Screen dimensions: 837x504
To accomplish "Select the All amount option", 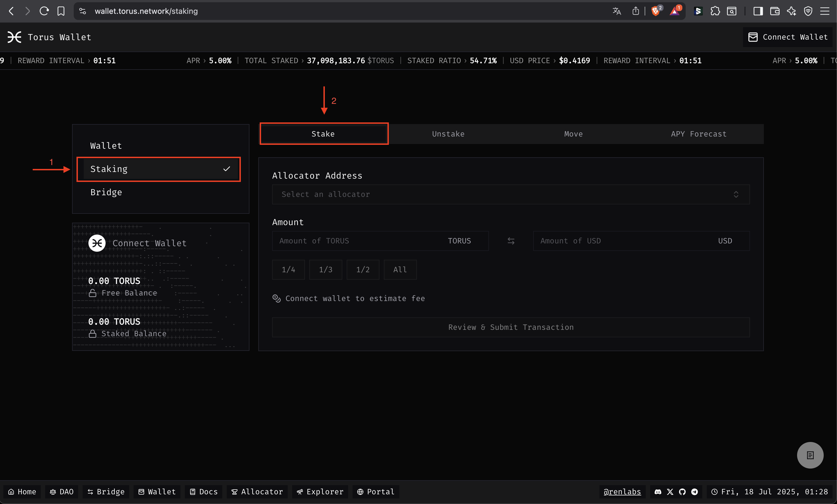I will [400, 269].
